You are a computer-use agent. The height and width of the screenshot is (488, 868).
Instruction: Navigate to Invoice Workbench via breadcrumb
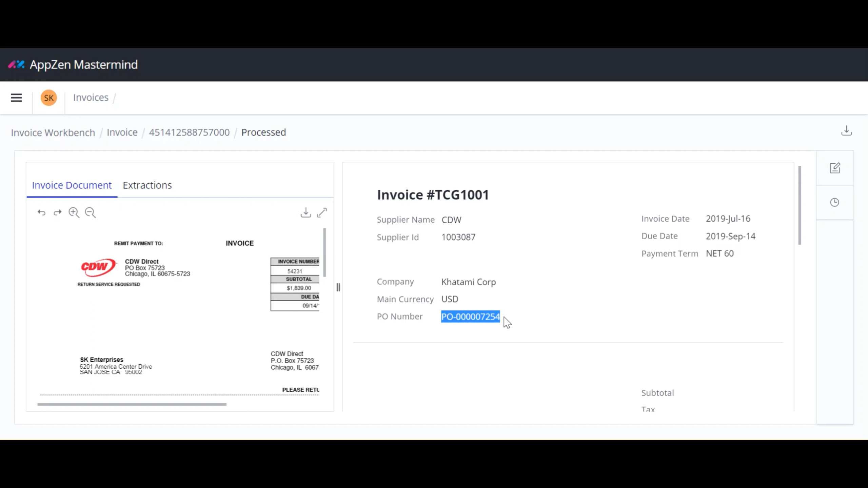53,133
